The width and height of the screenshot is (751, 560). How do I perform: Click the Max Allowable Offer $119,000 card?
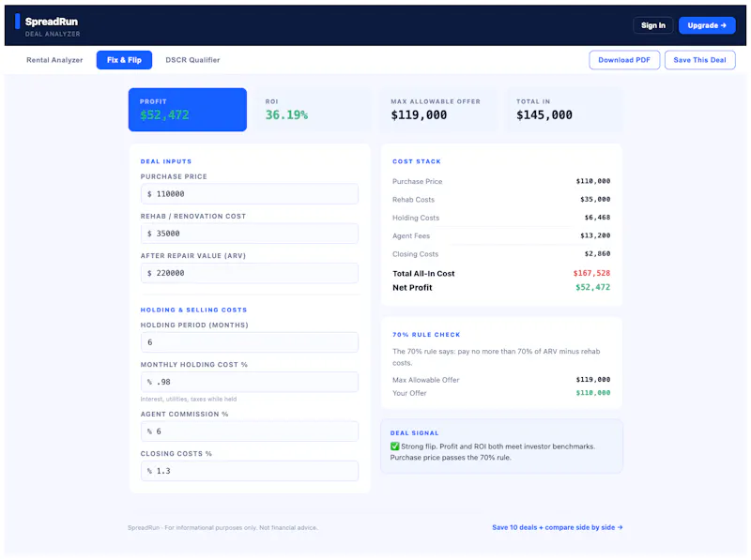click(x=438, y=110)
